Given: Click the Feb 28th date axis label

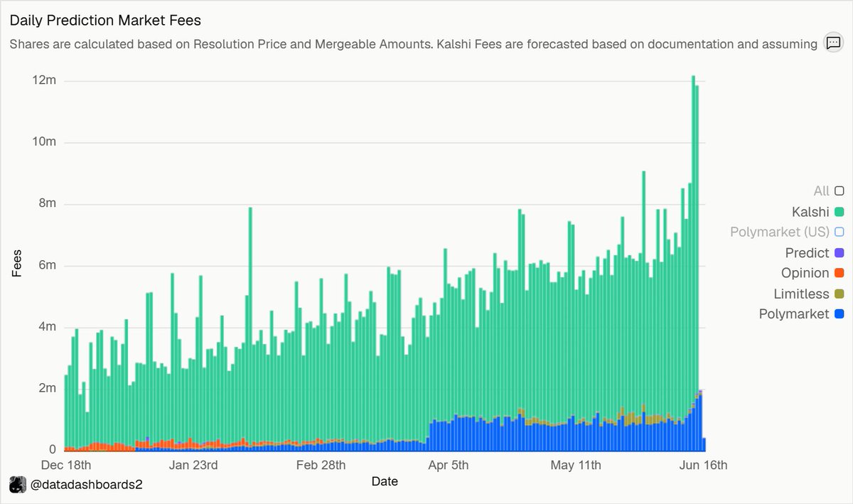Looking at the screenshot, I should pos(321,466).
